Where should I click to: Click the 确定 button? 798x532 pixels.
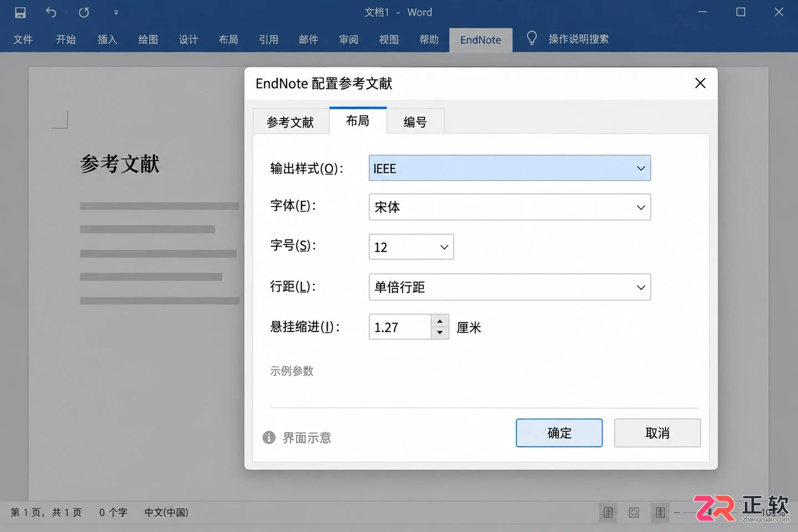pos(559,433)
